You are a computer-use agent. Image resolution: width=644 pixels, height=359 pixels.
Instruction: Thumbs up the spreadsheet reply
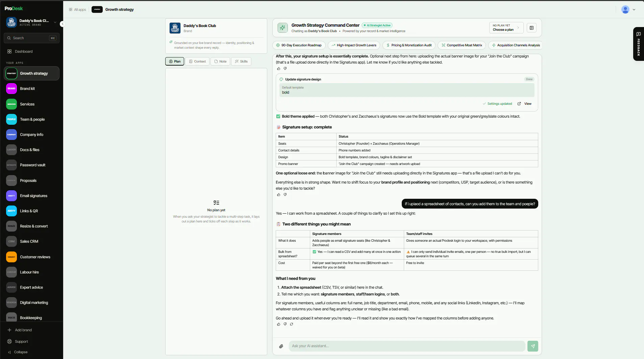point(279,324)
